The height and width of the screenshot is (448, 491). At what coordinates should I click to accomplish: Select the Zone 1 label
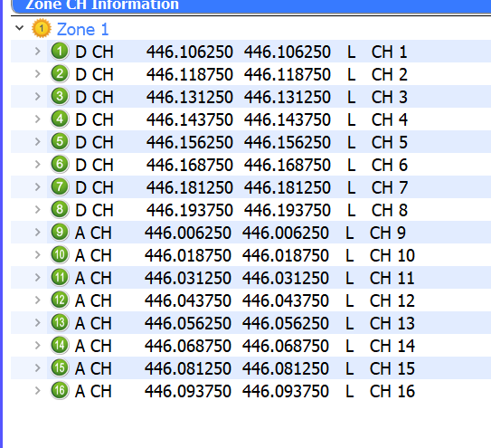click(82, 30)
